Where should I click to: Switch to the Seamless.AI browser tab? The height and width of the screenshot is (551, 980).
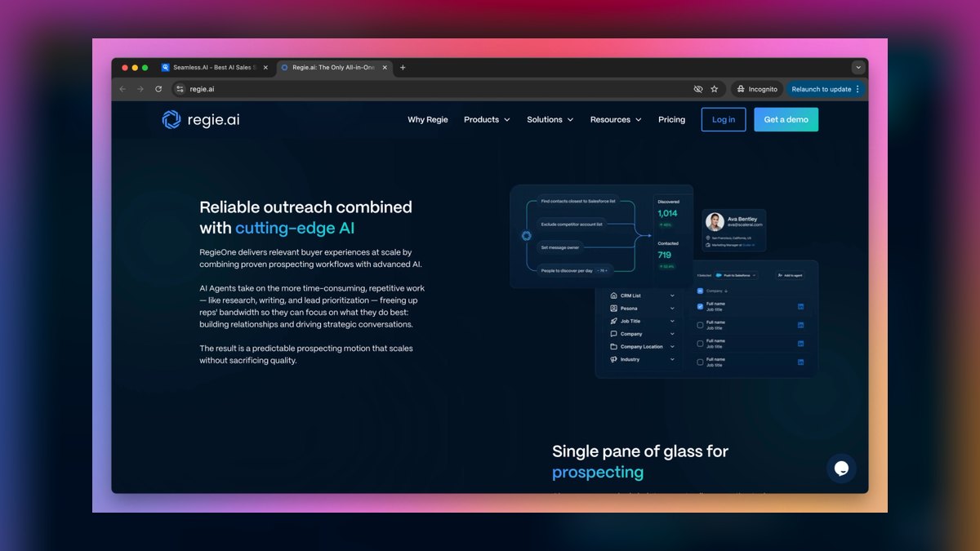click(215, 68)
